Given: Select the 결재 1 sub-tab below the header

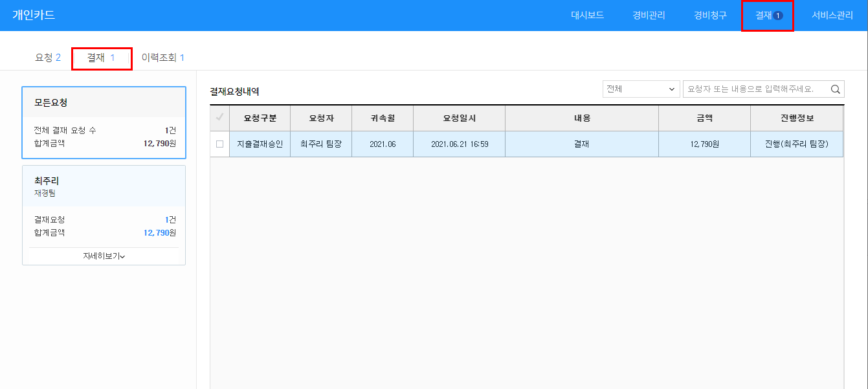Looking at the screenshot, I should pos(102,58).
